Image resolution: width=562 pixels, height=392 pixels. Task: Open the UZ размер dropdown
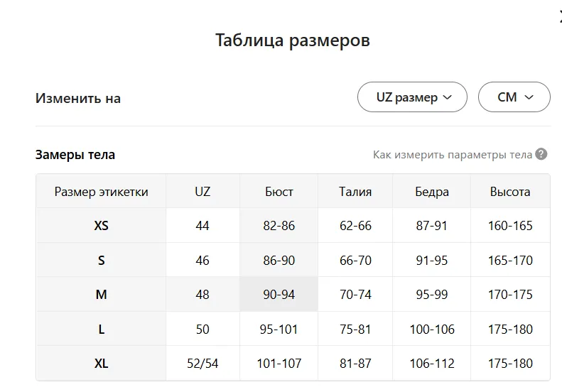[412, 98]
